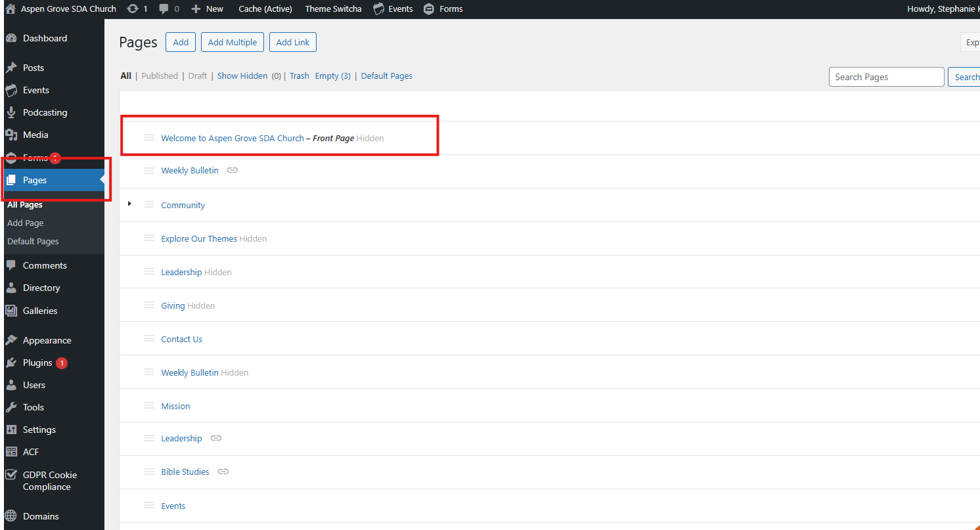Image resolution: width=980 pixels, height=530 pixels.
Task: Expand the Community page tree arrow
Action: 129,204
